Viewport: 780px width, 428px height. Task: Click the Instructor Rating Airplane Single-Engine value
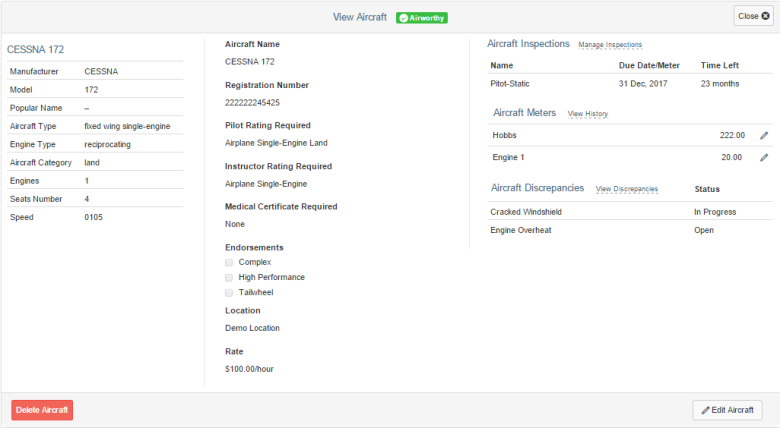click(x=266, y=184)
